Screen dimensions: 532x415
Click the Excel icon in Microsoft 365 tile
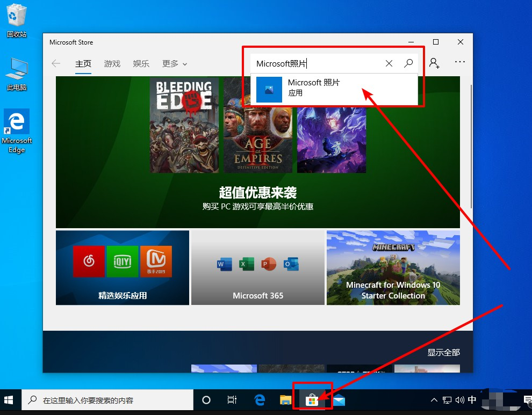click(x=247, y=264)
